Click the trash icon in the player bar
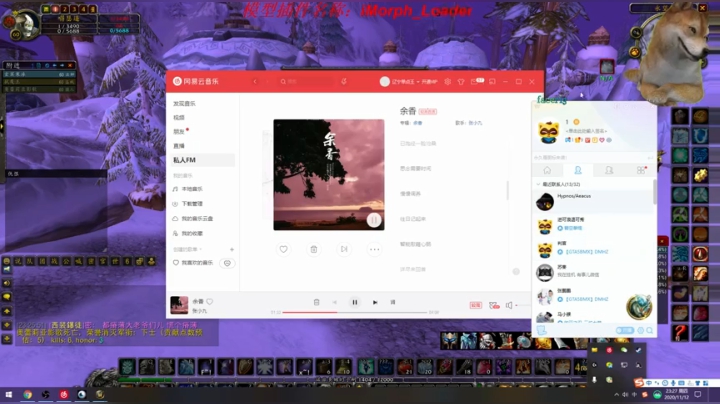Image resolution: width=720 pixels, height=404 pixels. 316,302
